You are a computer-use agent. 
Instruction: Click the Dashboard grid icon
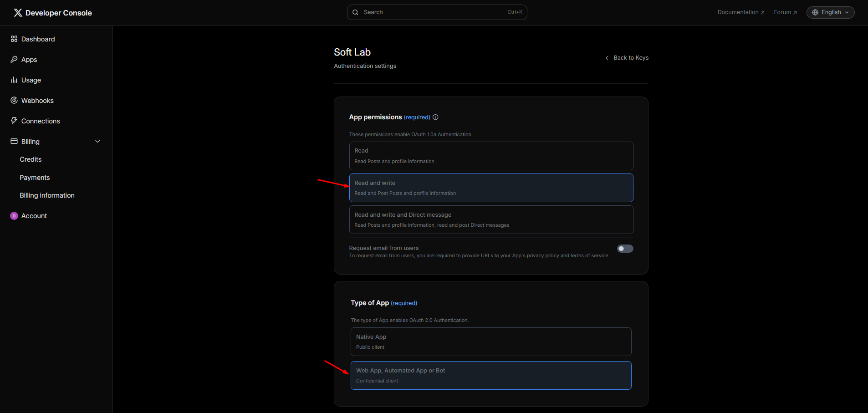coord(14,39)
